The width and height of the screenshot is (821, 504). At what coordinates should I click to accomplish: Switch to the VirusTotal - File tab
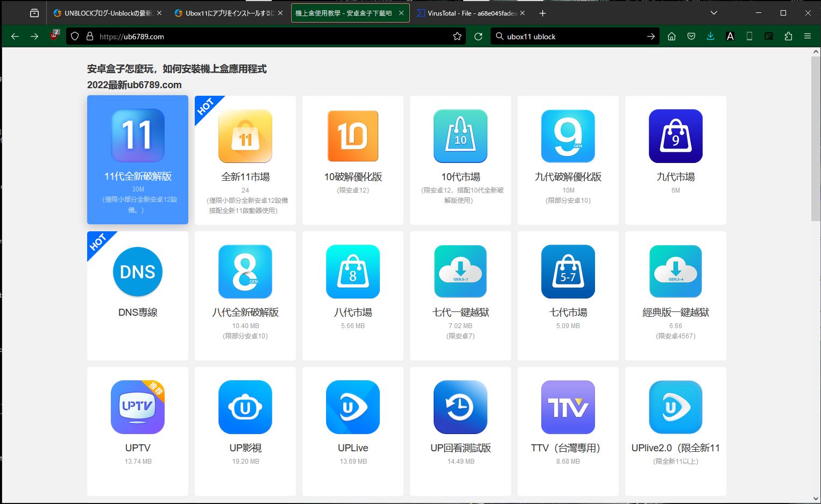[471, 13]
